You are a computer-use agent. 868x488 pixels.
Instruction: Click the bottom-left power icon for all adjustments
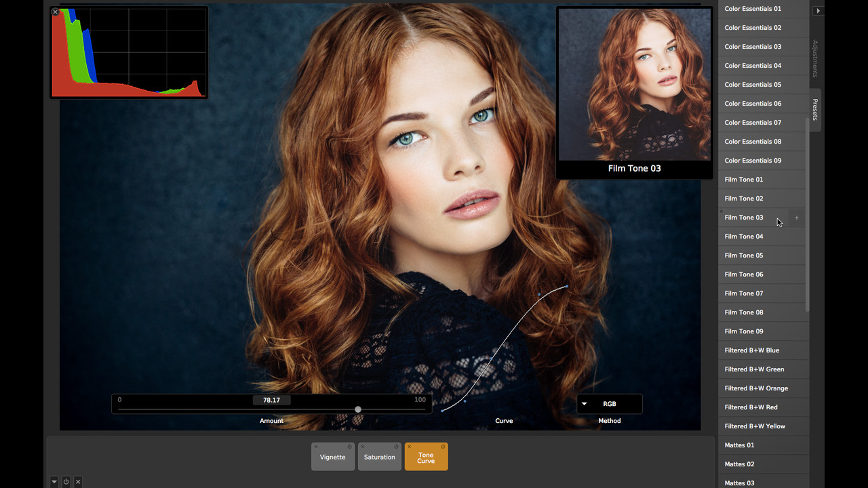pos(66,481)
